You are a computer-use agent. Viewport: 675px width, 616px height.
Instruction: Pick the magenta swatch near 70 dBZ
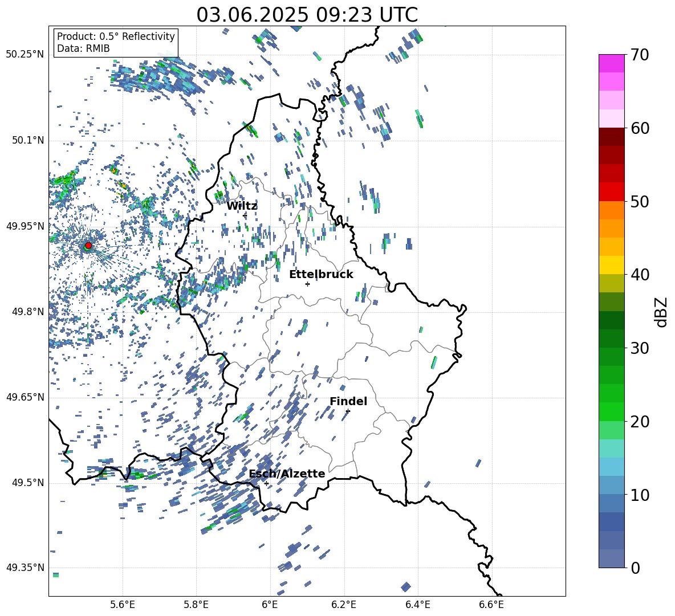[x=612, y=63]
